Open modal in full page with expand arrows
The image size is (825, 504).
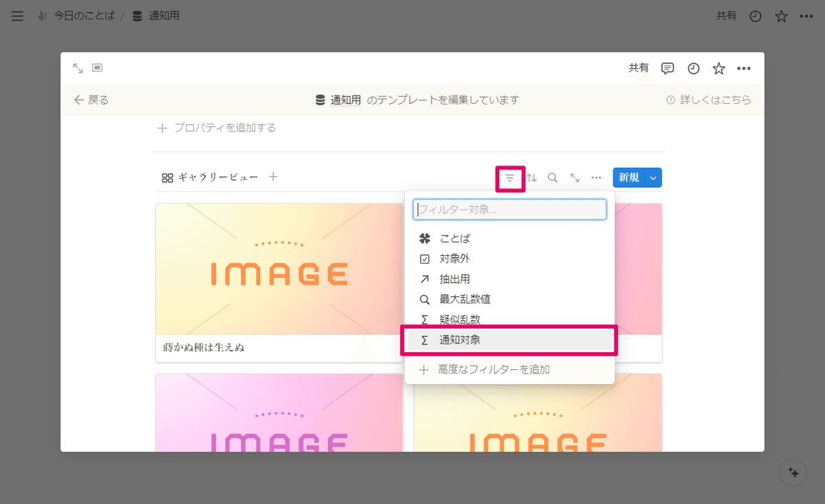[78, 68]
